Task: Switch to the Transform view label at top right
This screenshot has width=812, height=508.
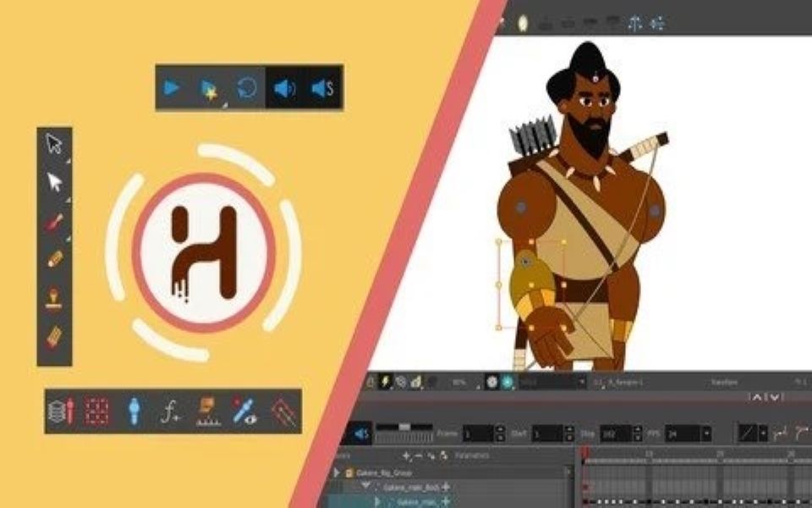Action: [723, 381]
